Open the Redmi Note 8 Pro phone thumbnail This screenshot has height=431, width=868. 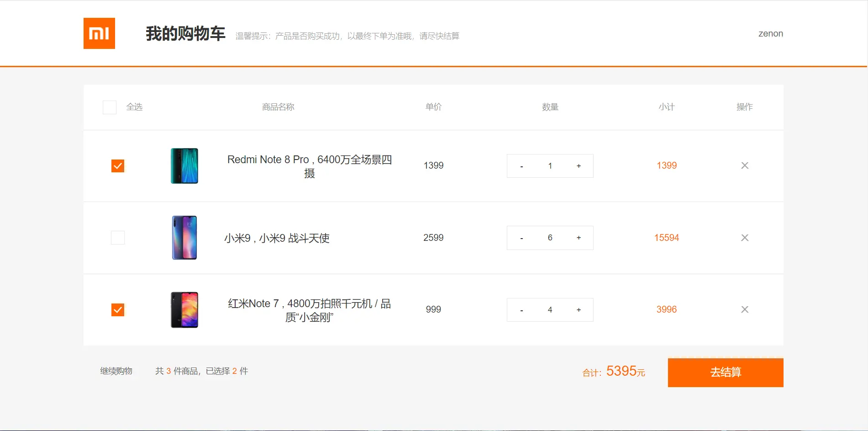point(184,166)
